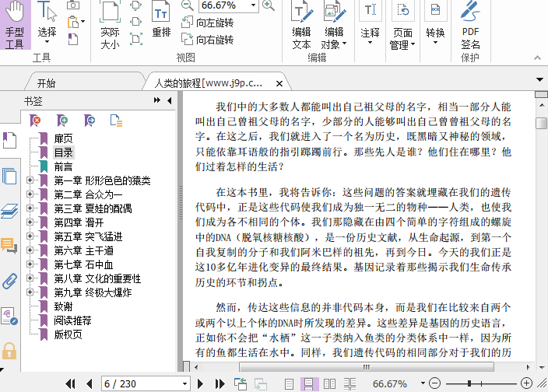Viewport: 548px width, 392px height.
Task: Click the delete bookmark icon
Action: click(35, 121)
